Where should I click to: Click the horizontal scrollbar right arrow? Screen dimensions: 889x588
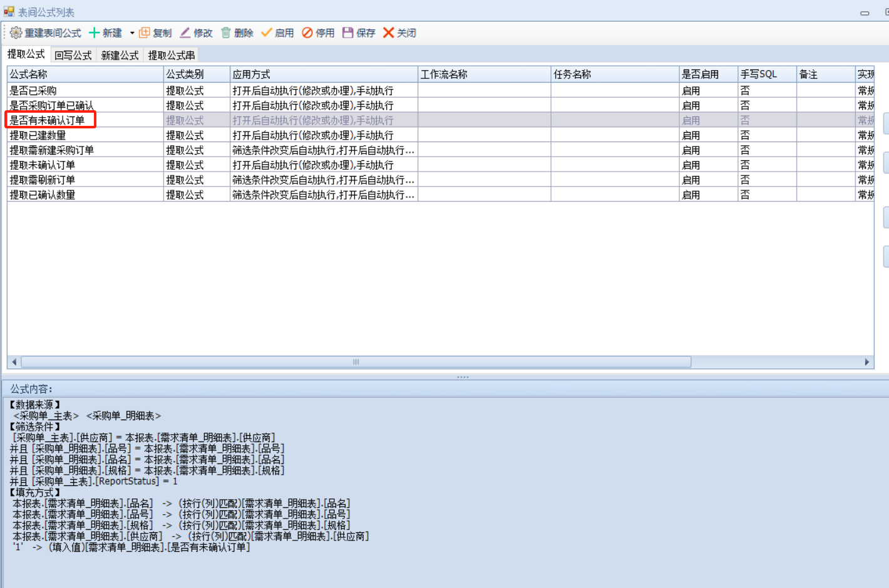point(867,362)
